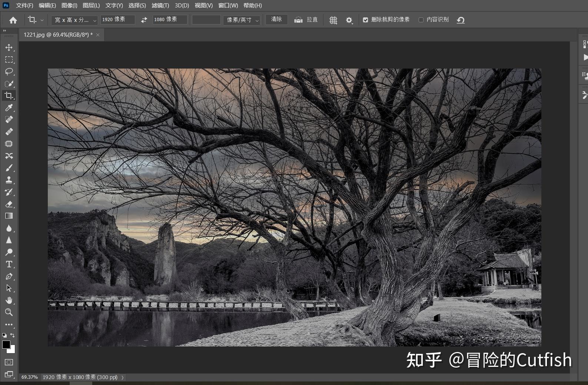Image resolution: width=588 pixels, height=385 pixels.
Task: Expand the status bar info arrow
Action: [x=123, y=377]
